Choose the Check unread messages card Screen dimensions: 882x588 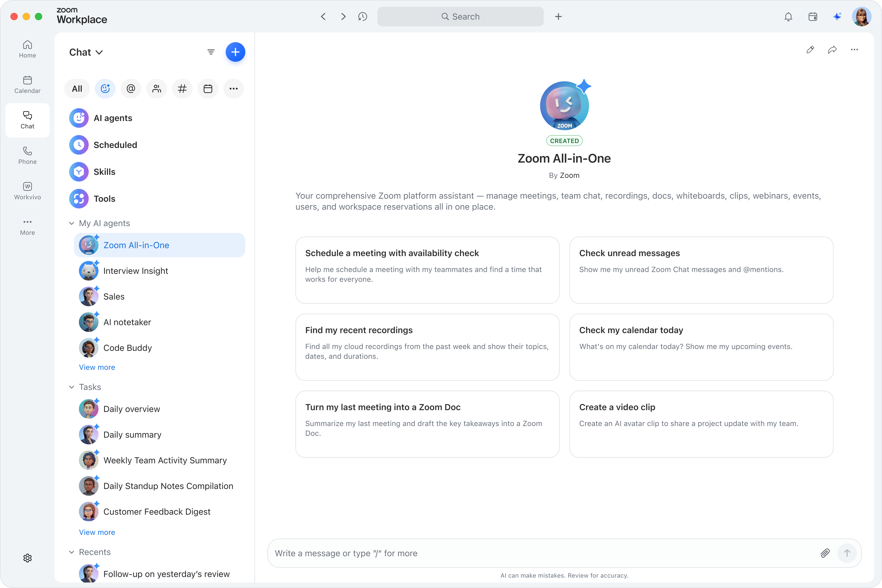pos(701,270)
